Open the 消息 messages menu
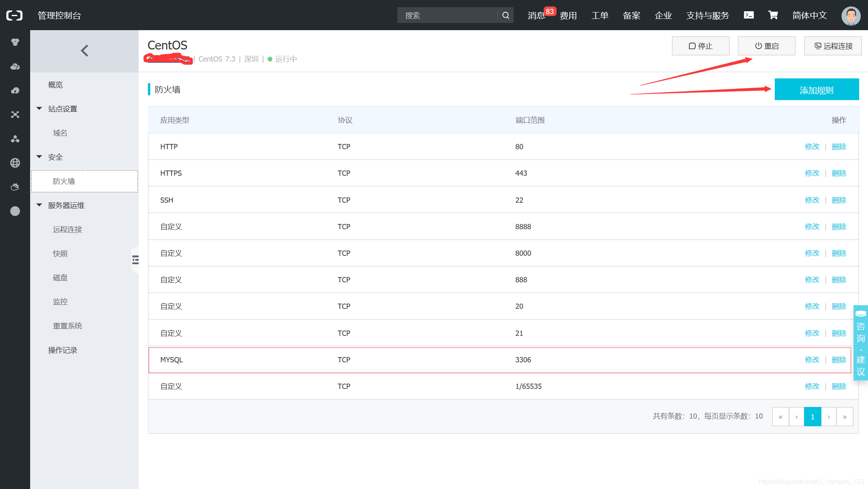 point(536,15)
